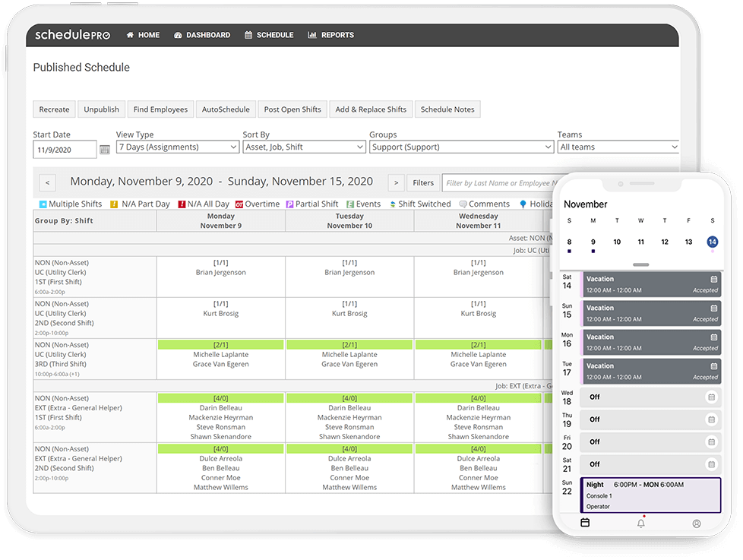Tap the calendar tab icon in the phone bottom bar
Viewport: 743px width, 560px height.
(x=585, y=523)
